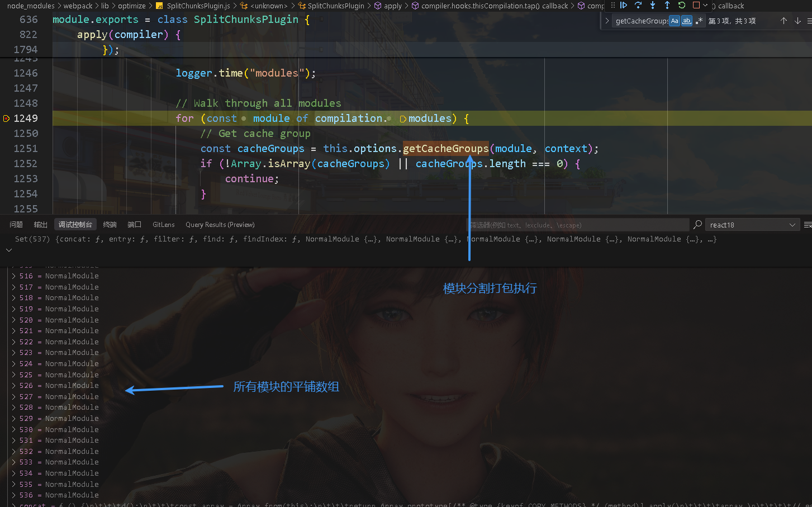812x507 pixels.
Task: Click the debug console filter input
Action: coord(578,225)
